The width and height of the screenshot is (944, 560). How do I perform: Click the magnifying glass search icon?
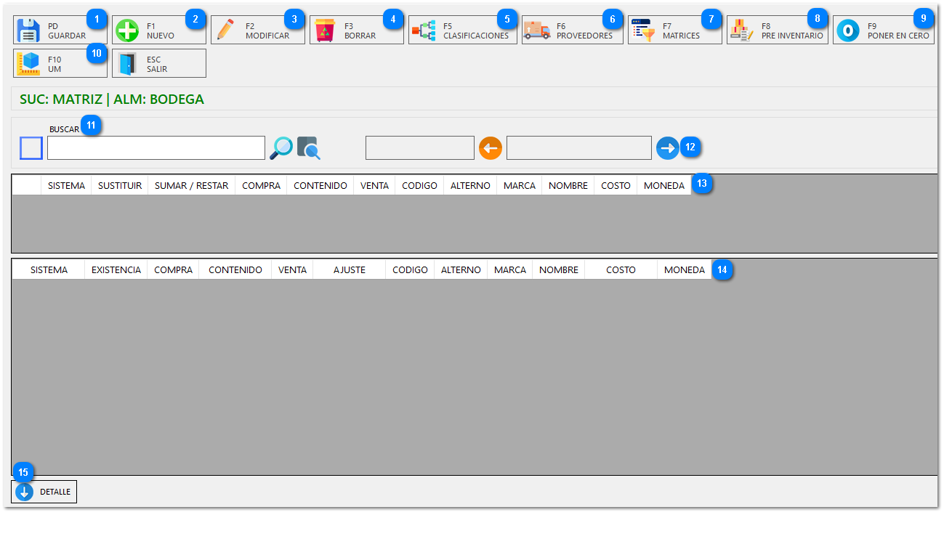click(281, 148)
